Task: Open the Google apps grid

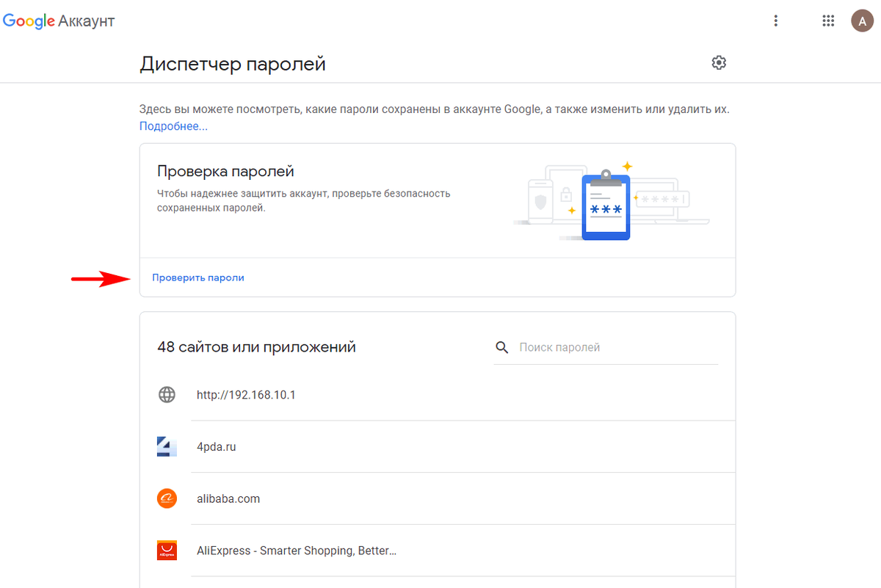Action: coord(828,21)
